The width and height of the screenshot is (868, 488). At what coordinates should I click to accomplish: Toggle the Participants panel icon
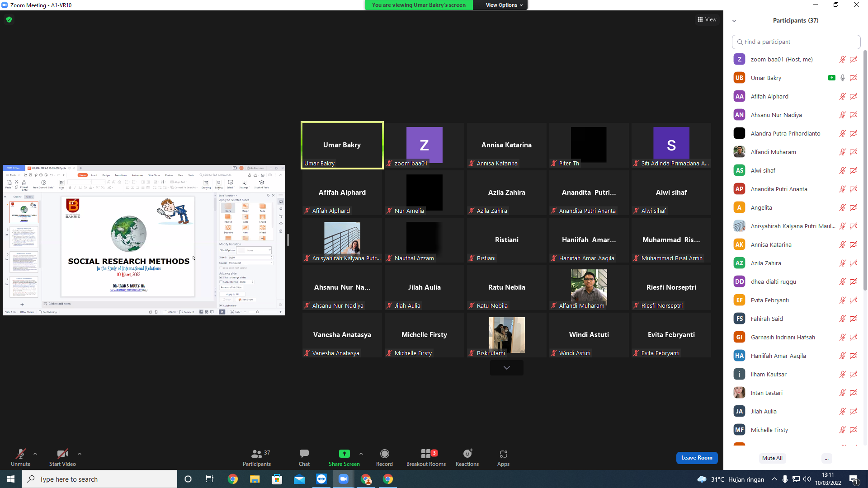(257, 454)
